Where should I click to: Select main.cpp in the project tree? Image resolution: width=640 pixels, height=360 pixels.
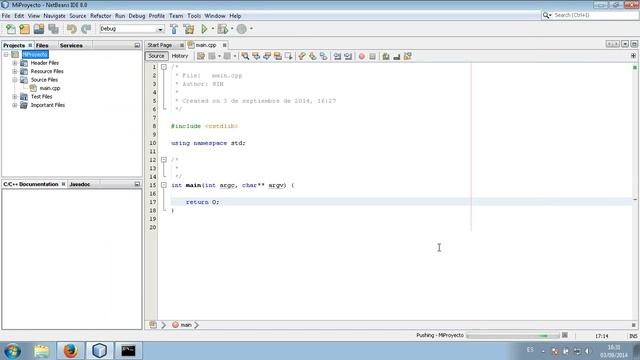50,88
